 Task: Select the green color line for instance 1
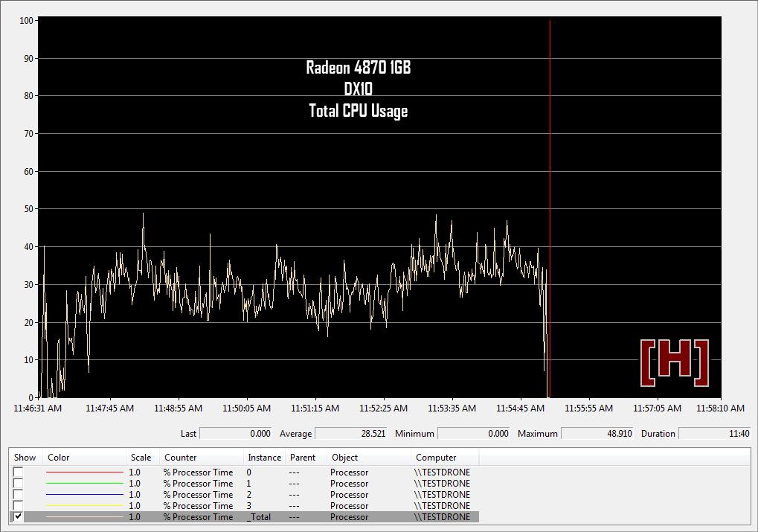tap(85, 483)
